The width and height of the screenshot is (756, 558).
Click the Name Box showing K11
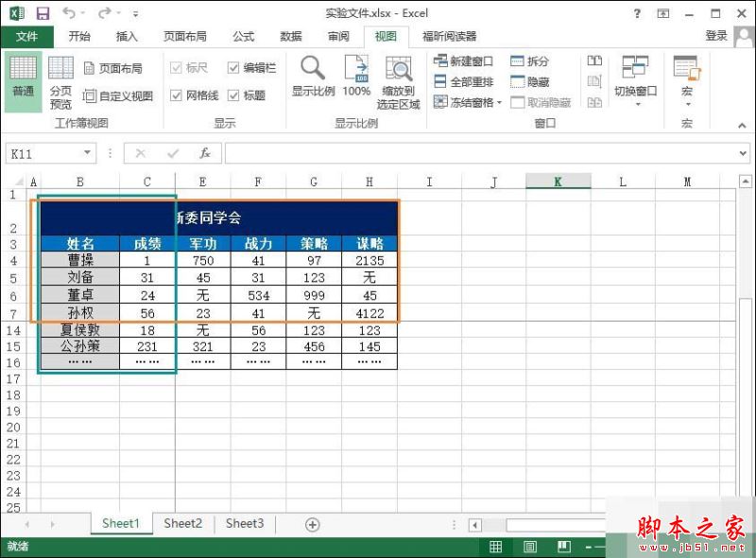click(43, 153)
